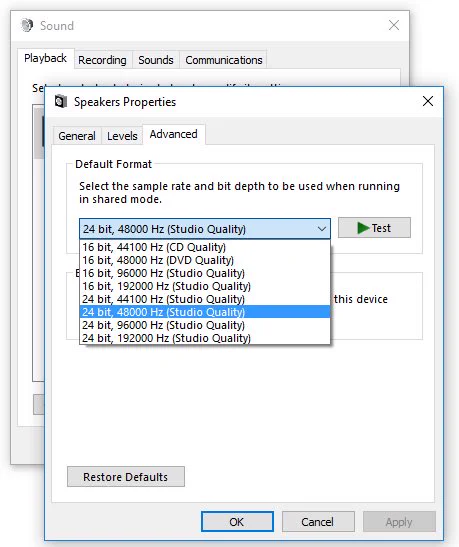Select 24 bit, 96000 Hz (Studio Quality)
The image size is (459, 547).
pyautogui.click(x=205, y=325)
